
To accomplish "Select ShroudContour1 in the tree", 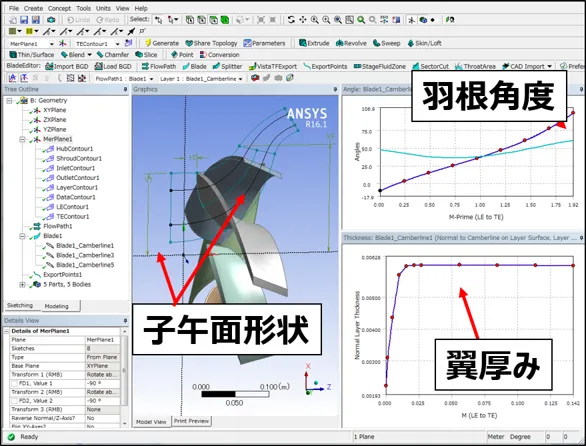I will (79, 159).
